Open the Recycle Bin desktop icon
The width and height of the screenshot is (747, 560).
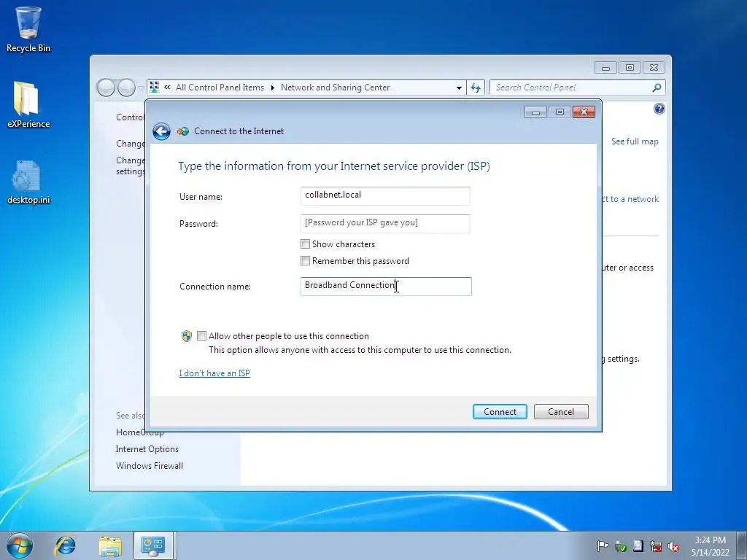[28, 29]
